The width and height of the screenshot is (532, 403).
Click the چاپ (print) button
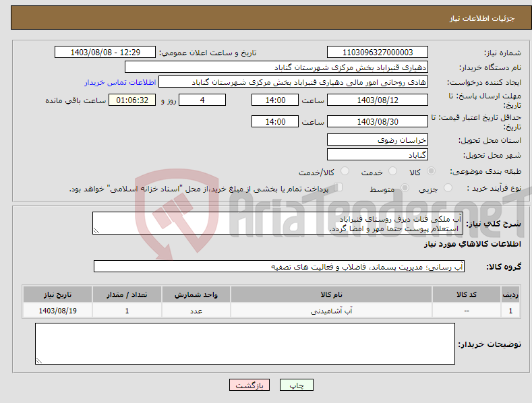coord(296,385)
